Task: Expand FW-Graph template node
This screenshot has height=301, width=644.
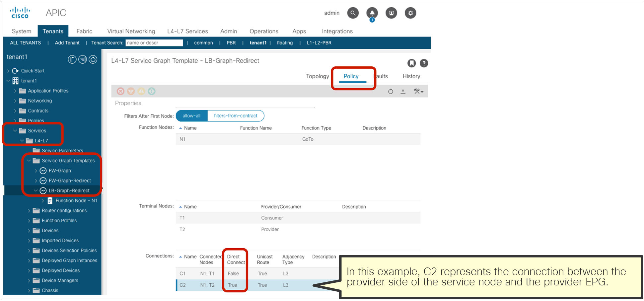Action: pos(36,171)
